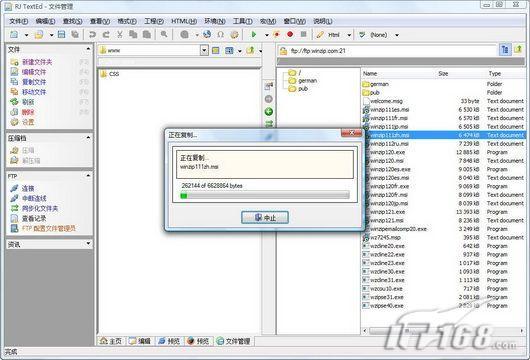The image size is (530, 360).
Task: Click the green transfer arrow between panes
Action: (x=269, y=112)
